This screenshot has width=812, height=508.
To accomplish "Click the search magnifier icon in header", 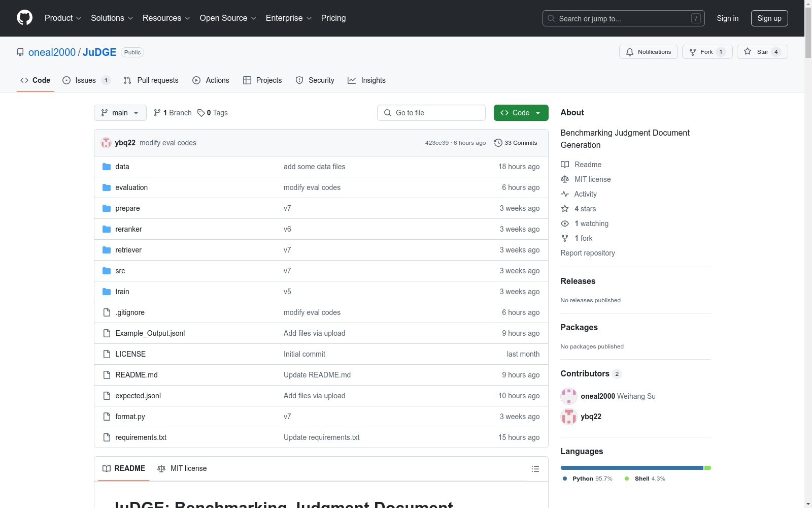I will [551, 18].
